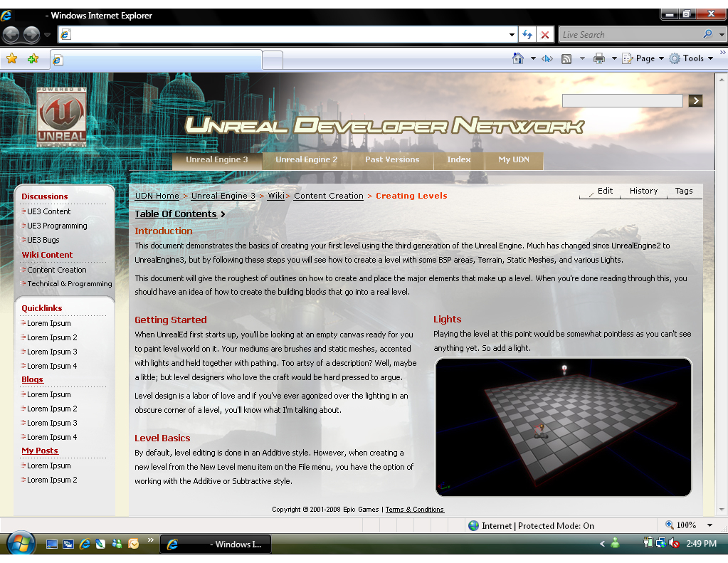Open the Recent Pages dropdown near Forward
Screen dimensions: 728x563
(x=47, y=35)
